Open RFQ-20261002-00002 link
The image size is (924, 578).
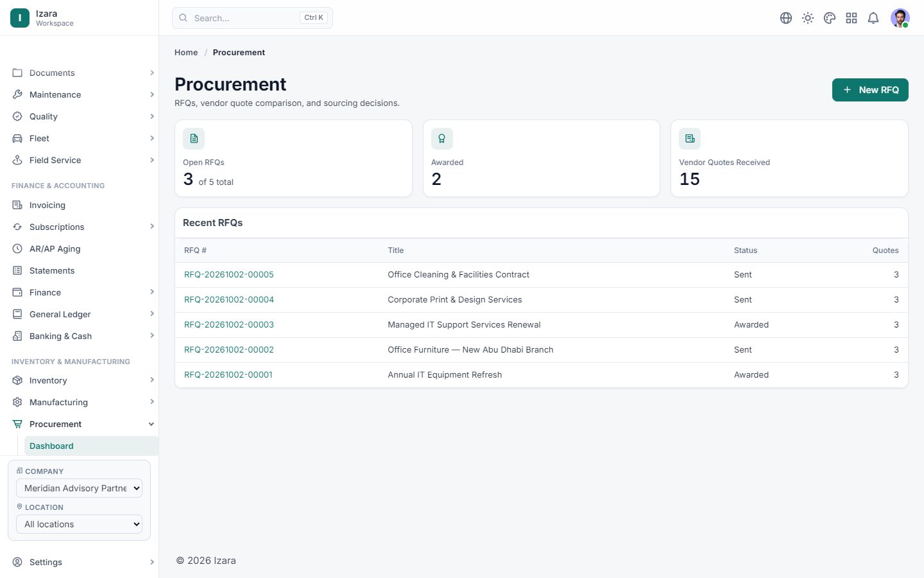tap(229, 349)
